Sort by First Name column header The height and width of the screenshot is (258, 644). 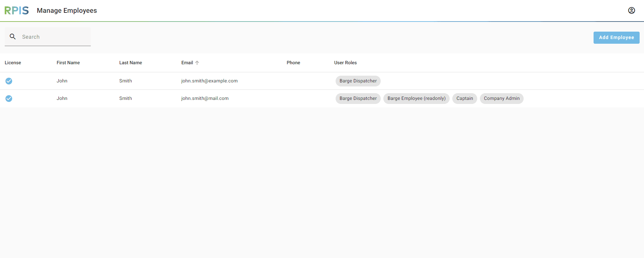(x=68, y=63)
